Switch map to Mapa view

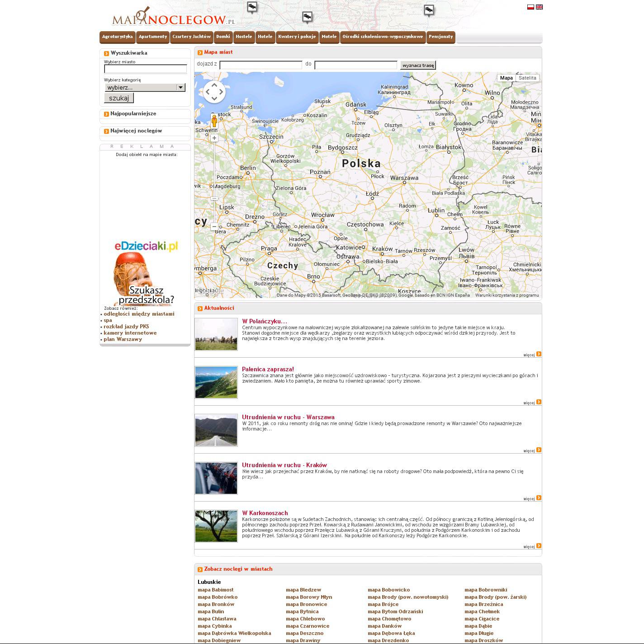pos(506,78)
